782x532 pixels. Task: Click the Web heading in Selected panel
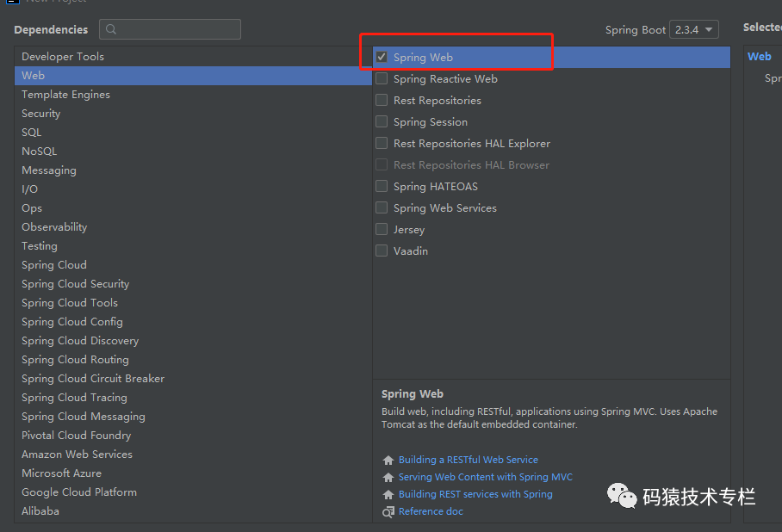point(759,56)
